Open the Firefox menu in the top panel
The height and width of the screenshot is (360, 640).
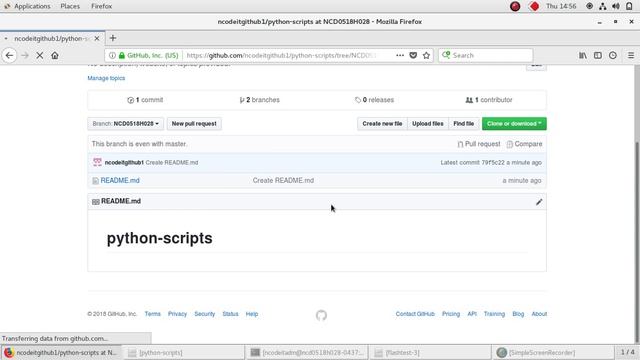point(101,6)
